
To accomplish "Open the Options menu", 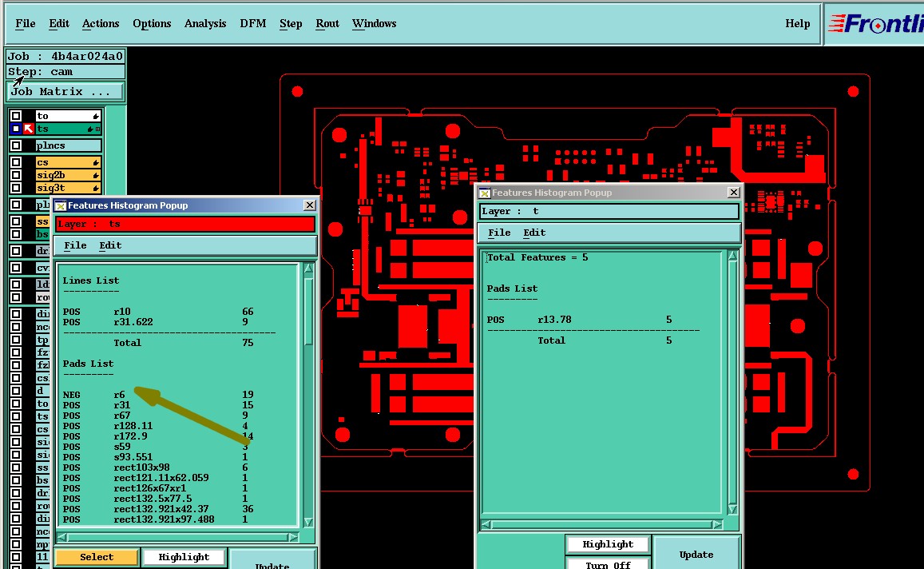I will [152, 24].
